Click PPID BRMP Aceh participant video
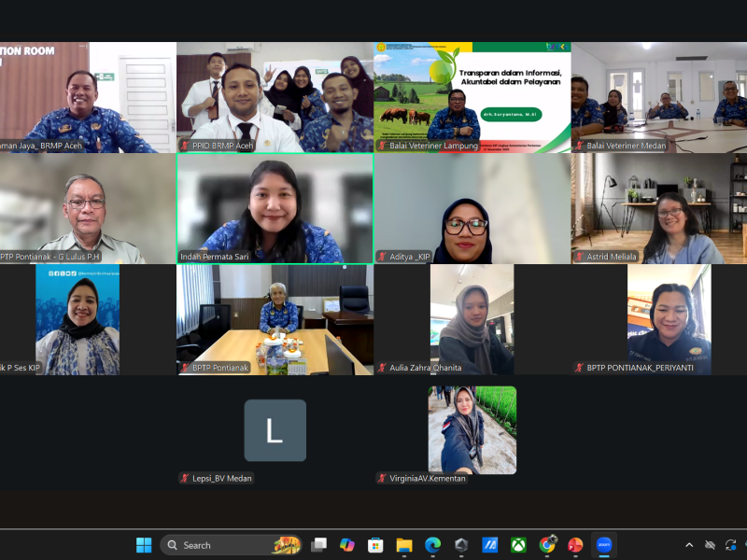747x560 pixels. pyautogui.click(x=275, y=97)
